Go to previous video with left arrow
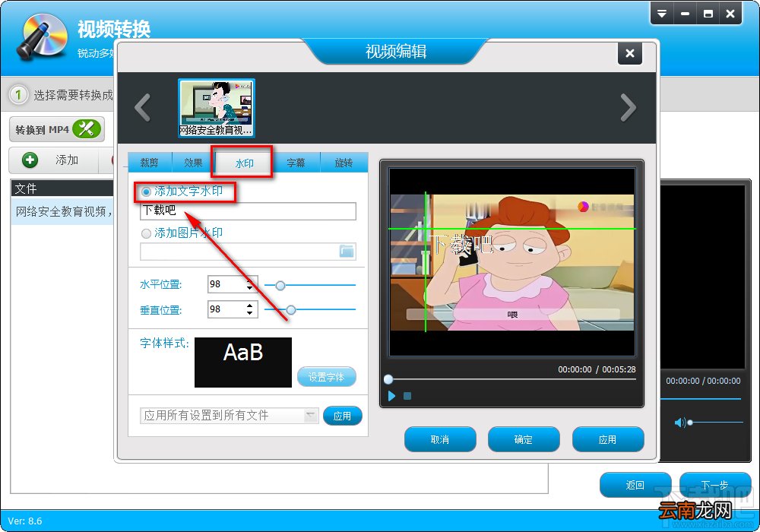 click(143, 108)
